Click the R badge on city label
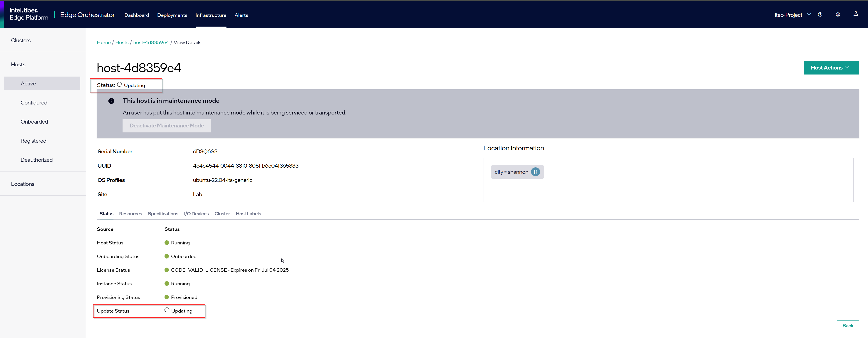This screenshot has width=868, height=338. [x=535, y=172]
